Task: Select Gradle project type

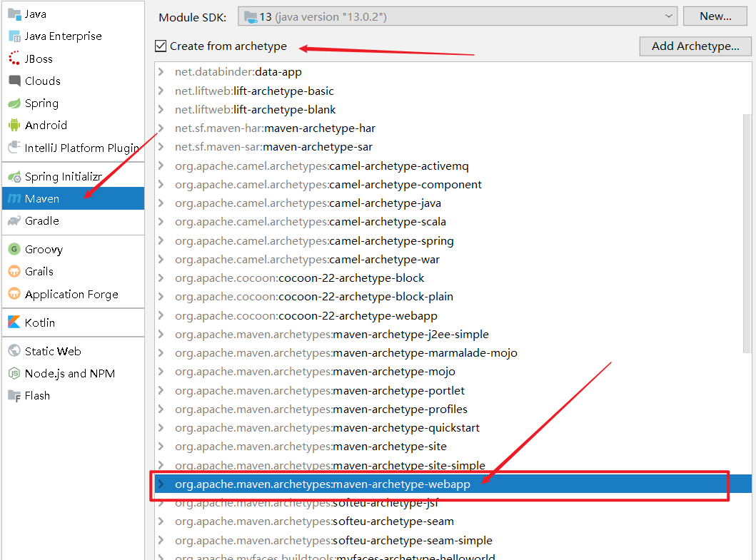Action: (74, 220)
